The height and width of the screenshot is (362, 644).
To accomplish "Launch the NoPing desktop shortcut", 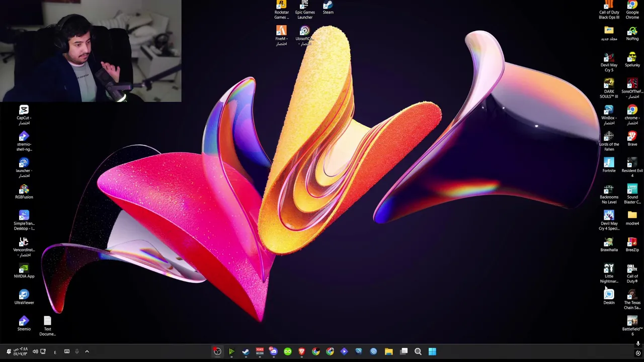I will point(632,34).
